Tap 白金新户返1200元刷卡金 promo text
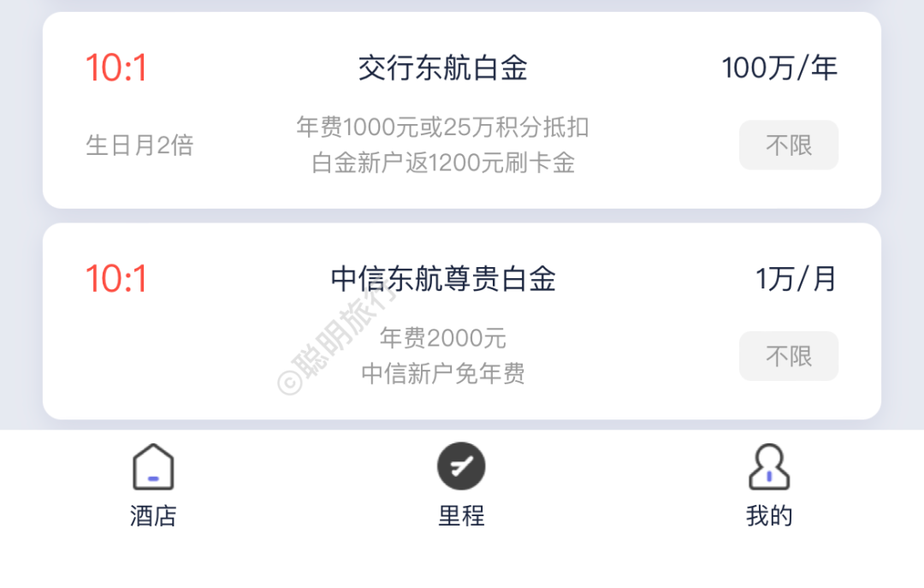Screen dimensions: 924x588 [x=442, y=163]
